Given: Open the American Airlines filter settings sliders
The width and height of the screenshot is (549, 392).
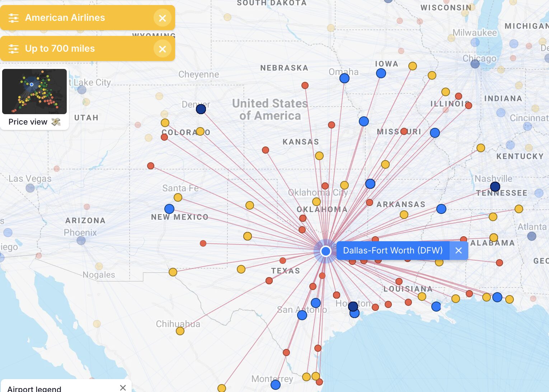Looking at the screenshot, I should [x=13, y=18].
